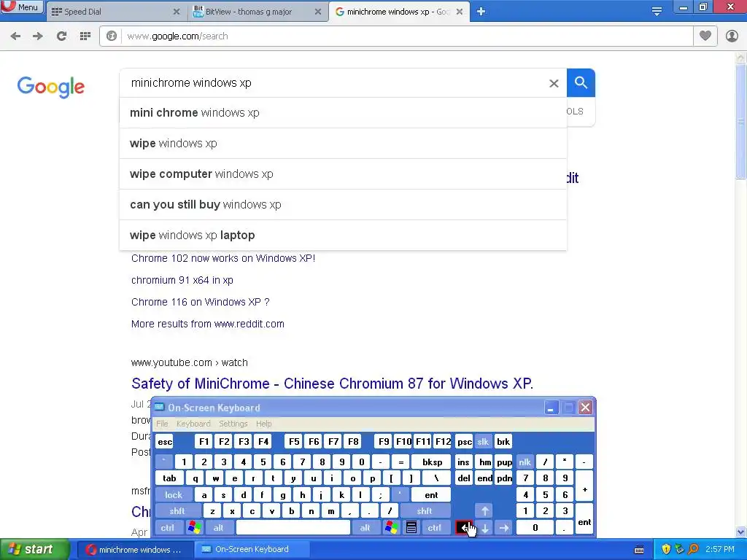Image resolution: width=747 pixels, height=560 pixels.
Task: Toggle the lock (caps lock) key
Action: [174, 495]
